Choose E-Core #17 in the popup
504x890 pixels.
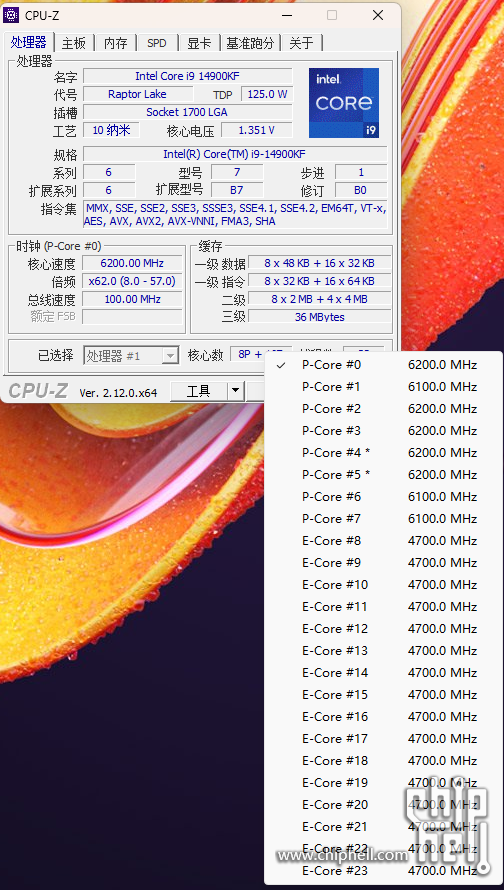(x=384, y=738)
